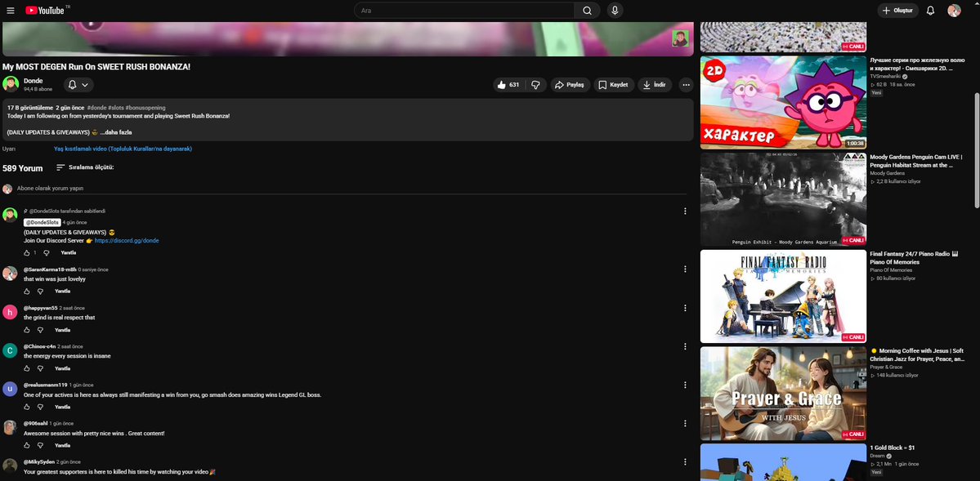Click the page vertical scrollbar
Image resolution: width=980 pixels, height=481 pixels.
point(977,150)
